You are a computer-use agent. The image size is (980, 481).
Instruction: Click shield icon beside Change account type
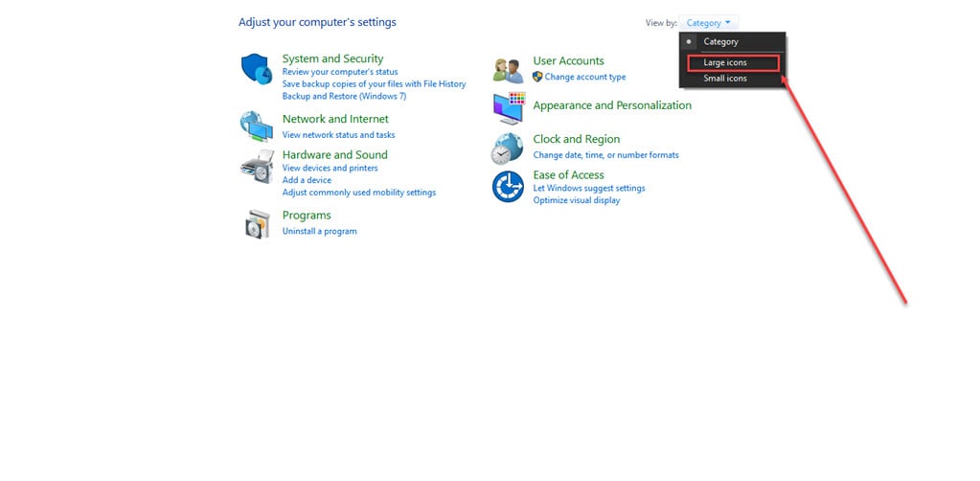pyautogui.click(x=537, y=77)
